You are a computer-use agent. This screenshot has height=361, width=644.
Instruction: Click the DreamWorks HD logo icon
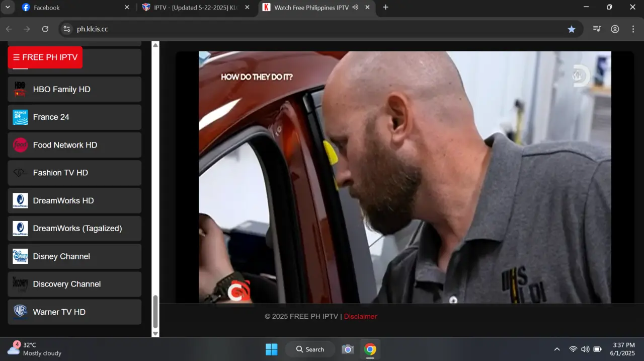tap(20, 200)
